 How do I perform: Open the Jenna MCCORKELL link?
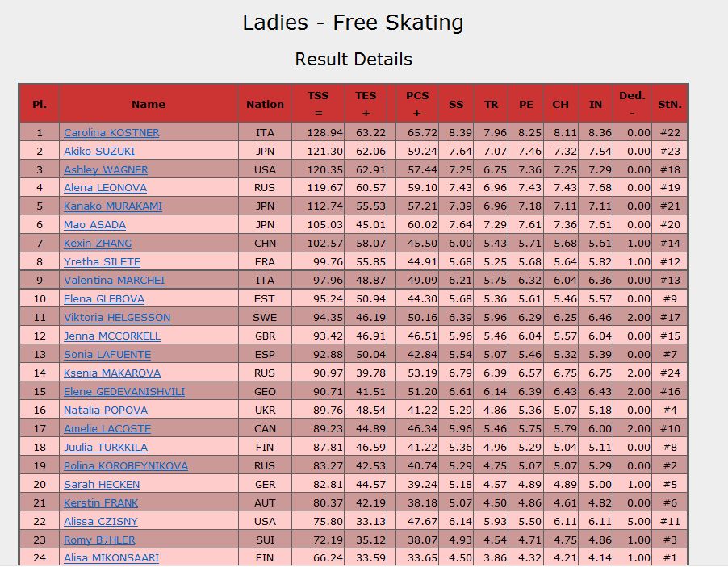[x=112, y=336]
